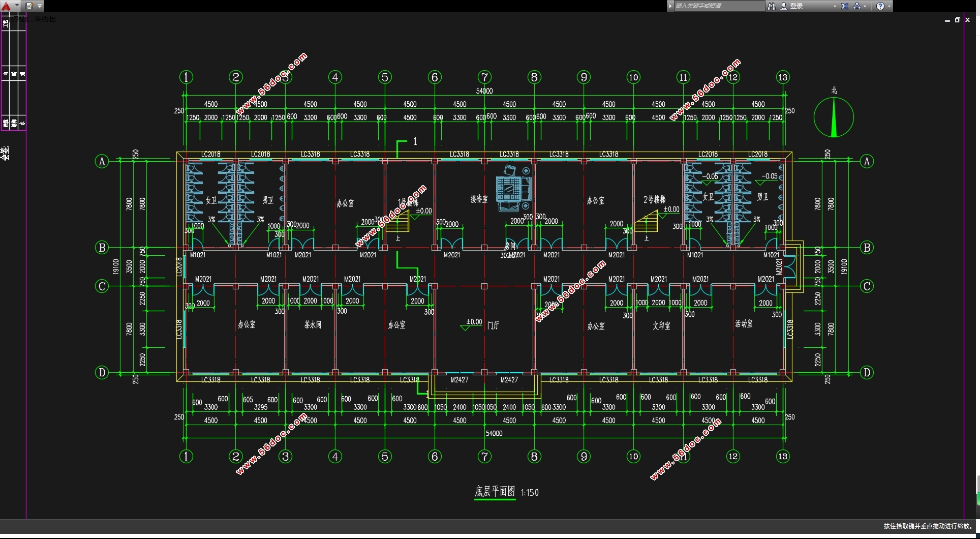Select the ±0.00 elevation mark in 门厅
Viewport: 980px width, 539px height.
coord(472,324)
